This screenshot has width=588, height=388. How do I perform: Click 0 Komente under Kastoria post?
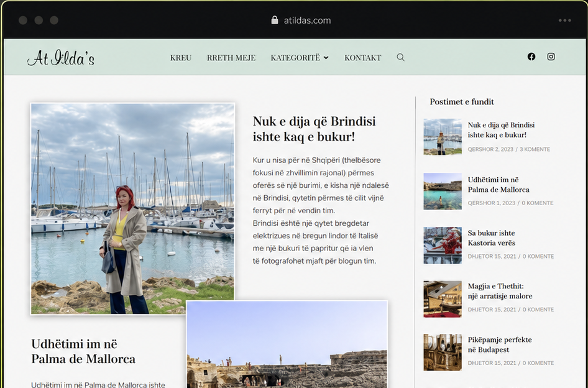click(x=538, y=256)
